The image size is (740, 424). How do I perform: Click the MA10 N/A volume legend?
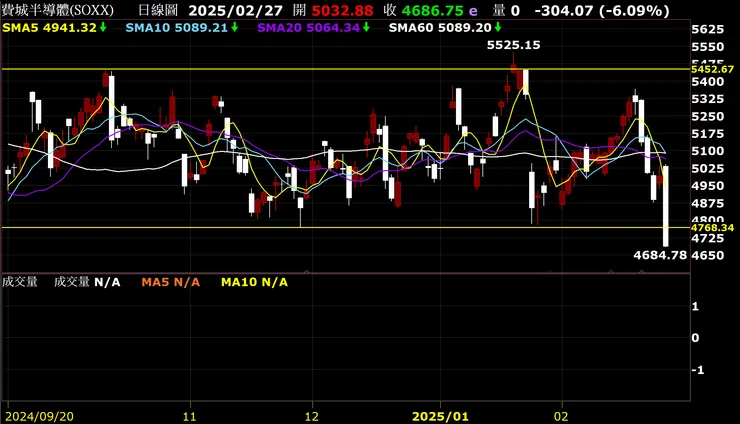(254, 282)
